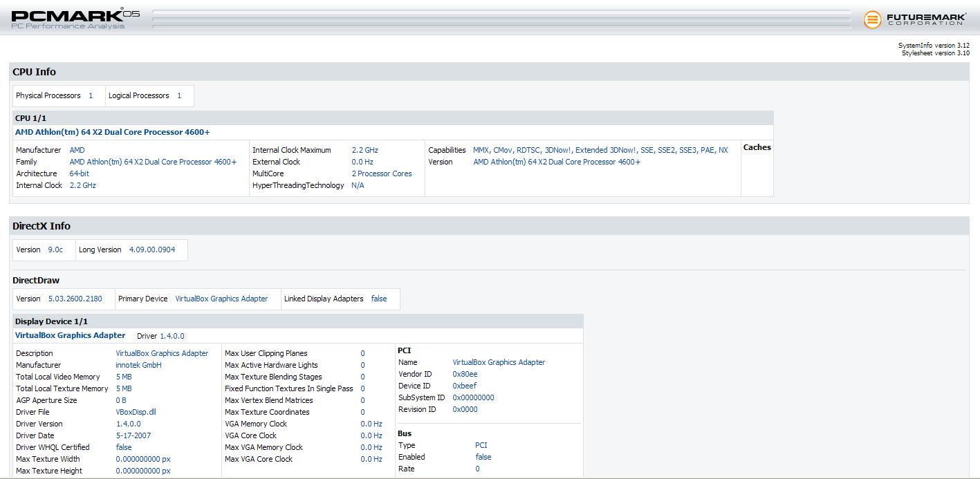This screenshot has height=479, width=980.
Task: Click the Manufacturer value AMD
Action: coord(77,150)
